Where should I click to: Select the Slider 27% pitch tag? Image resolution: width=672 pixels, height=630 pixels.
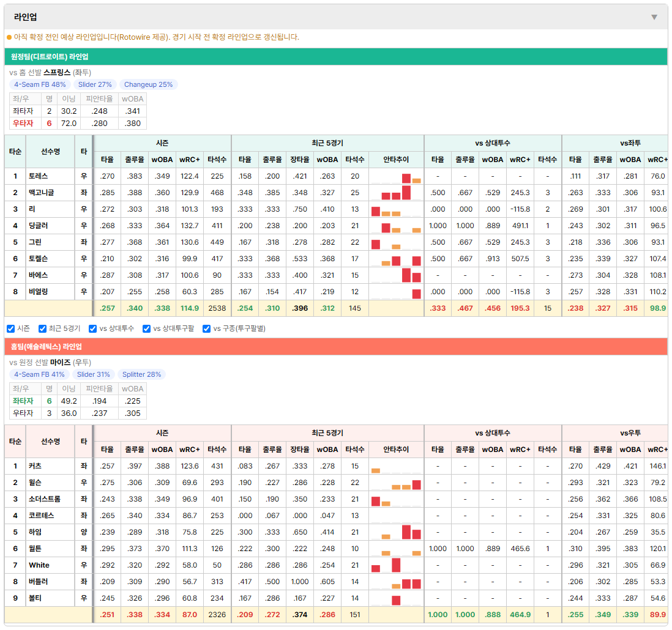point(95,84)
